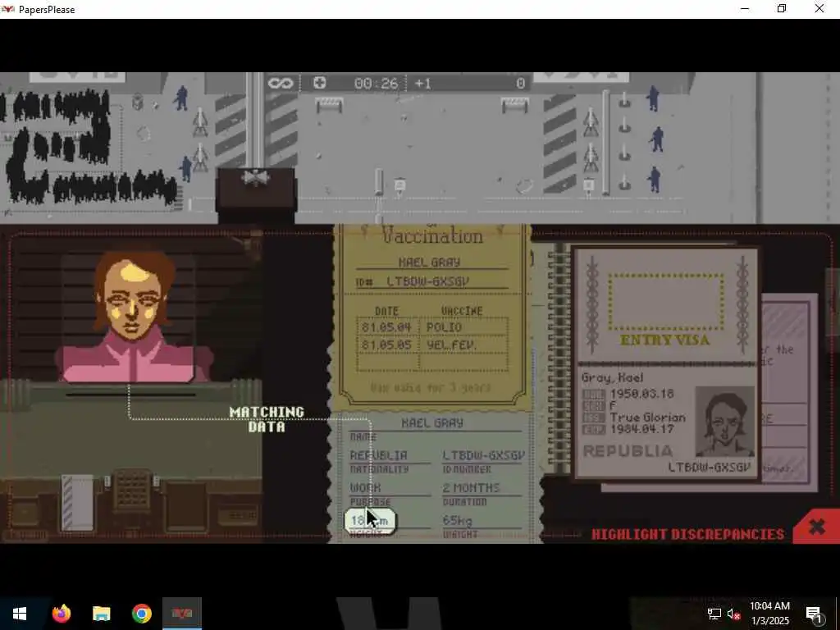The width and height of the screenshot is (840, 630).
Task: Select KAEL GRAY name on entry permit
Action: 433,422
